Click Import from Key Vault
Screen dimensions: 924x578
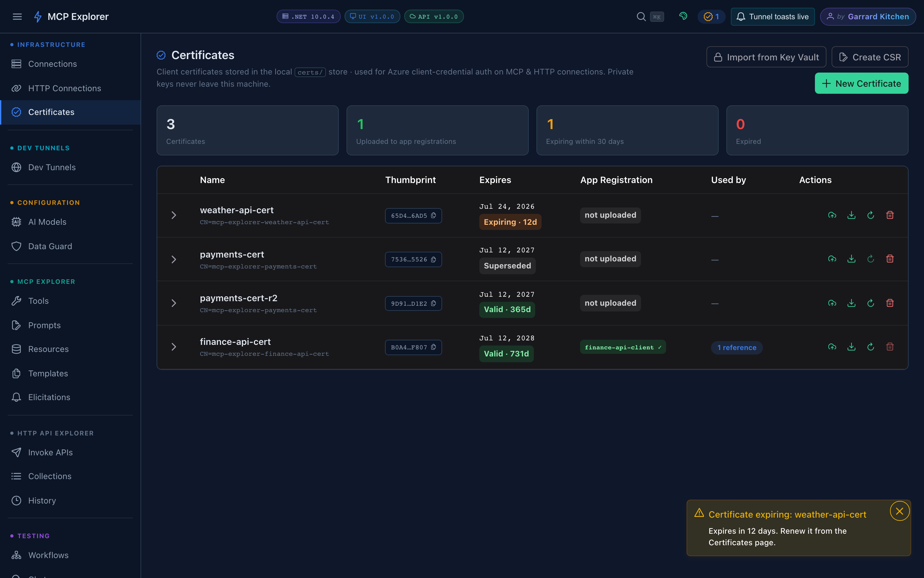[x=766, y=57]
